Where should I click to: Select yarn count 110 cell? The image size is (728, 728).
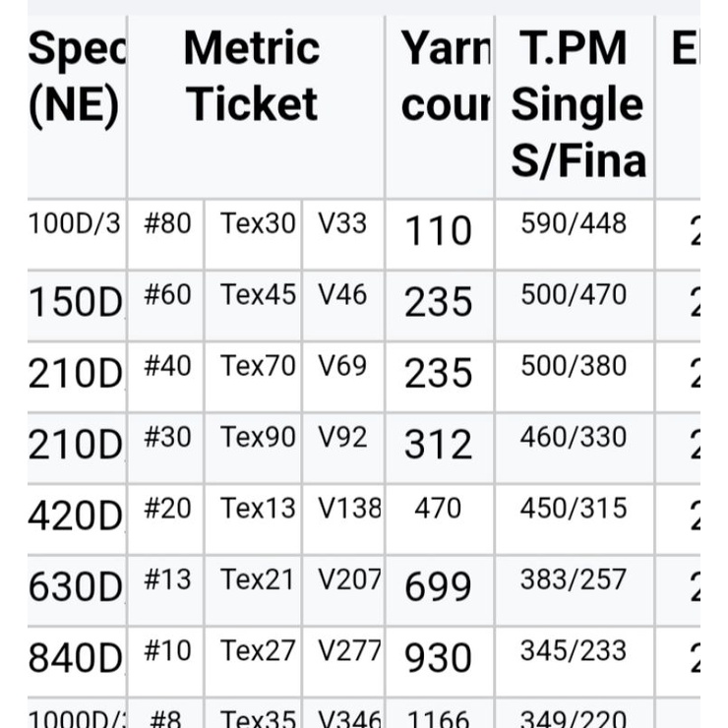coord(440,234)
